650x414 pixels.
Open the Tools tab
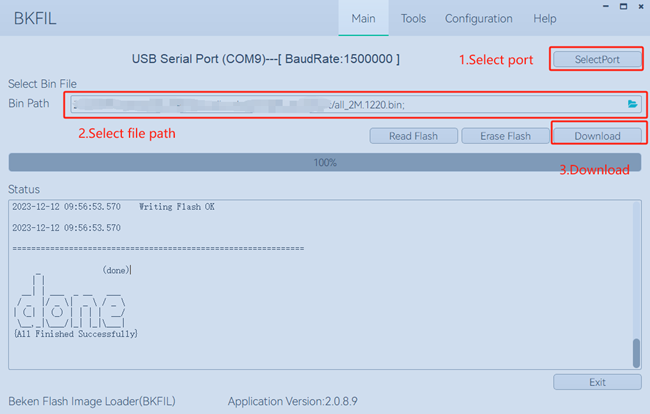(x=413, y=19)
